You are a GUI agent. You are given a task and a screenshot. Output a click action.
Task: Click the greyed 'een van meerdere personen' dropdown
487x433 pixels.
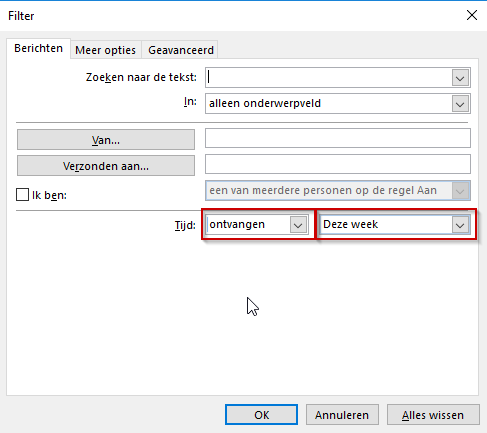tap(338, 191)
